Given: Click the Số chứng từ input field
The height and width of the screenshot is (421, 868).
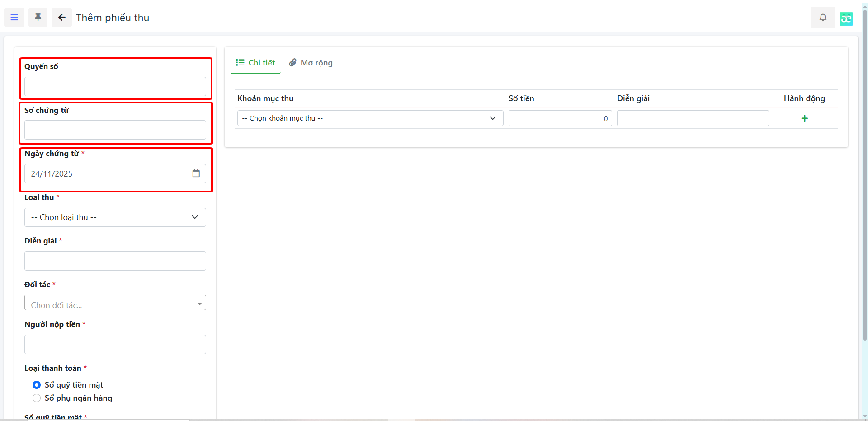Looking at the screenshot, I should click(115, 130).
